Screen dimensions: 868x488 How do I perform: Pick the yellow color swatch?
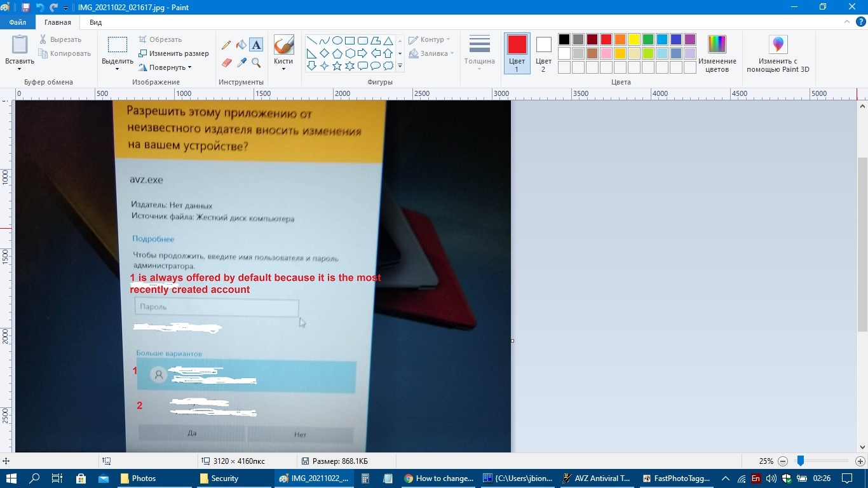tap(634, 39)
